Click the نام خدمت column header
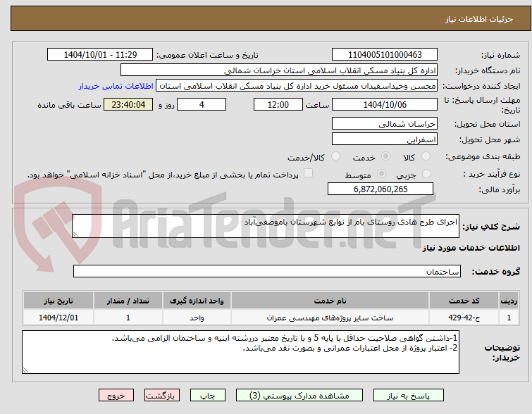The width and height of the screenshot is (532, 414). point(330,301)
